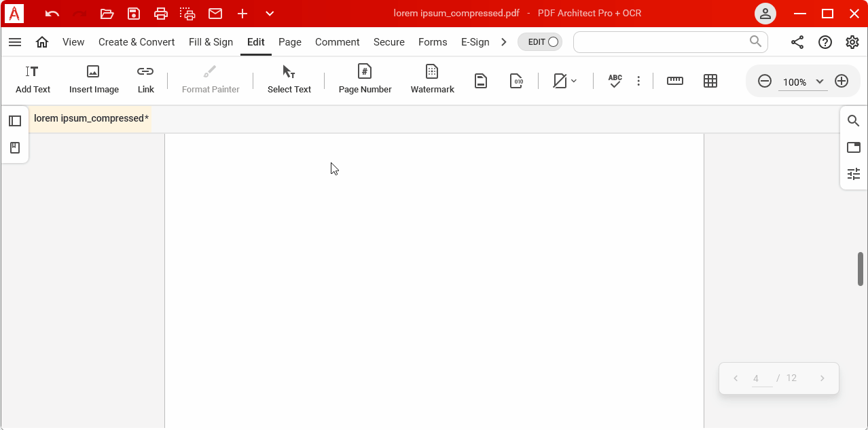
Task: Open Settings gear icon
Action: click(x=852, y=42)
